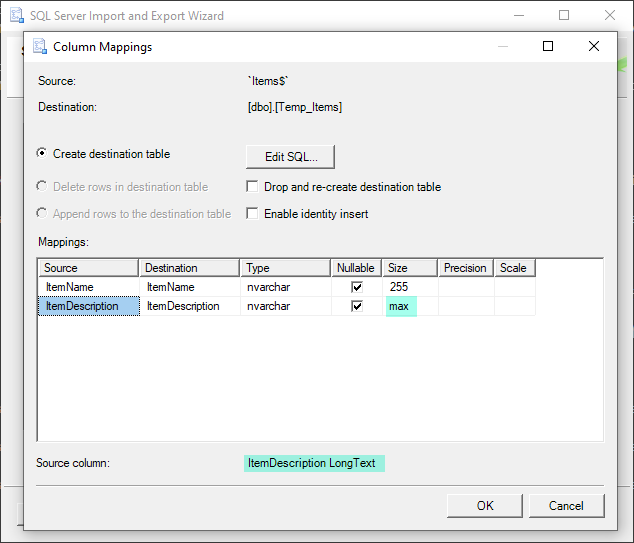
Task: Maximize the Column Mappings dialog
Action: tap(548, 46)
